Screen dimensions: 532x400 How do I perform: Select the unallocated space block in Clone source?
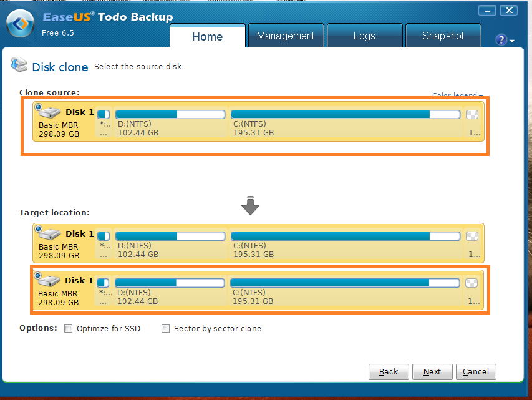coord(472,114)
